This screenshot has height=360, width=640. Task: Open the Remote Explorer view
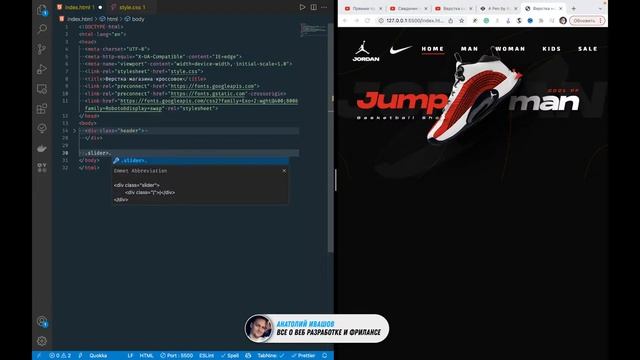pyautogui.click(x=42, y=89)
